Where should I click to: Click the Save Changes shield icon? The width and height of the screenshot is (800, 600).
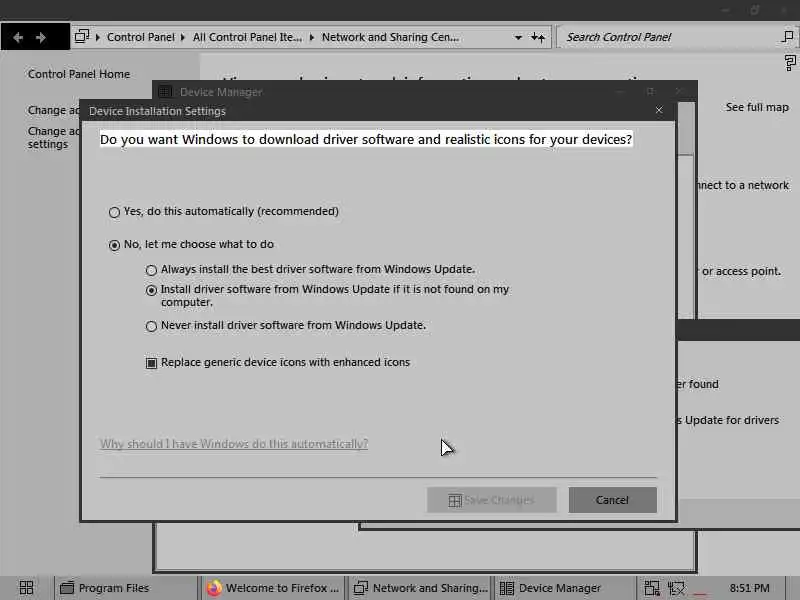[455, 501]
